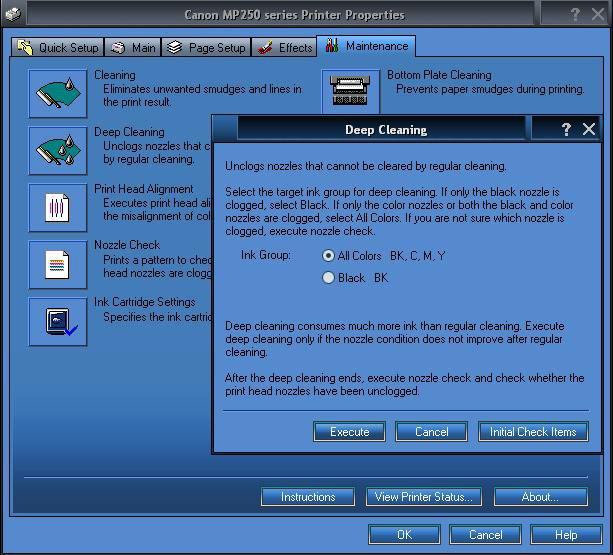
Task: Click the 'Deep Cleaning' heading in Maintenance list
Action: click(x=129, y=132)
